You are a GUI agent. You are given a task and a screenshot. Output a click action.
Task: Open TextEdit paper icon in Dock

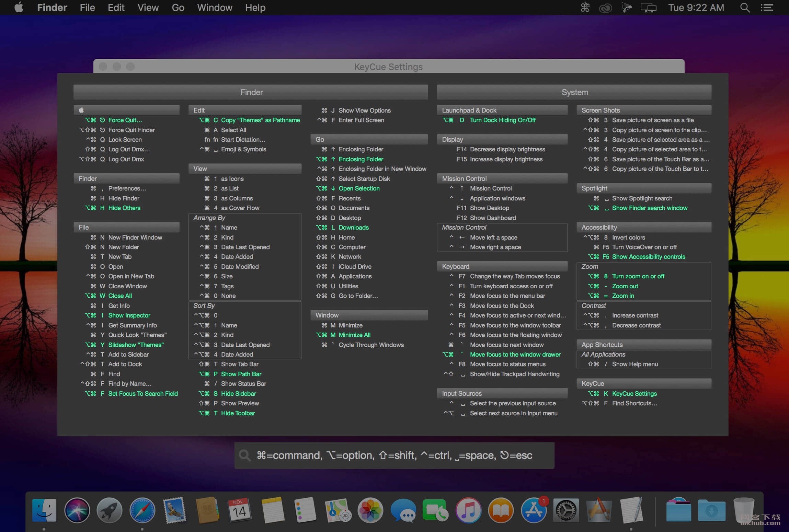pyautogui.click(x=631, y=510)
